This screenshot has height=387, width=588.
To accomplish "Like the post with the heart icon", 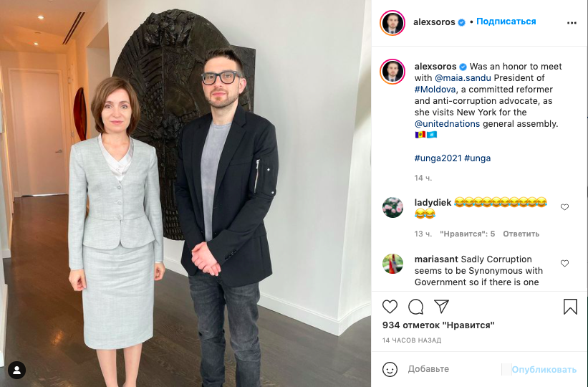I will coord(390,307).
